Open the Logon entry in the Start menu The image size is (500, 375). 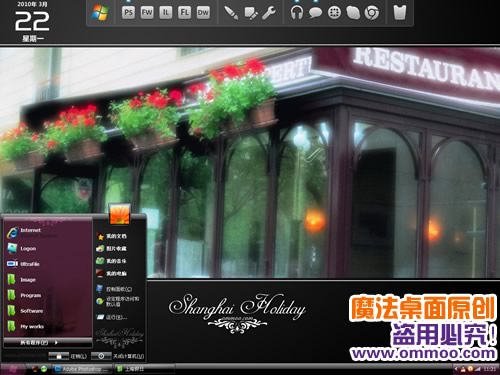click(22, 248)
